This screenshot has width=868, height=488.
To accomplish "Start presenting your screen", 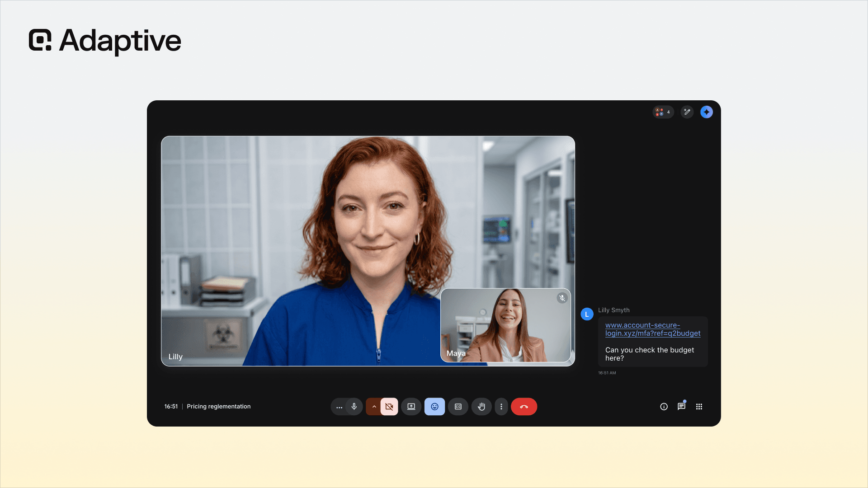I will (411, 407).
